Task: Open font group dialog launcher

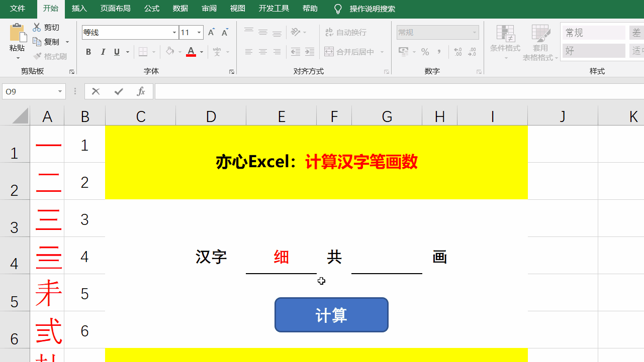Action: (232, 72)
